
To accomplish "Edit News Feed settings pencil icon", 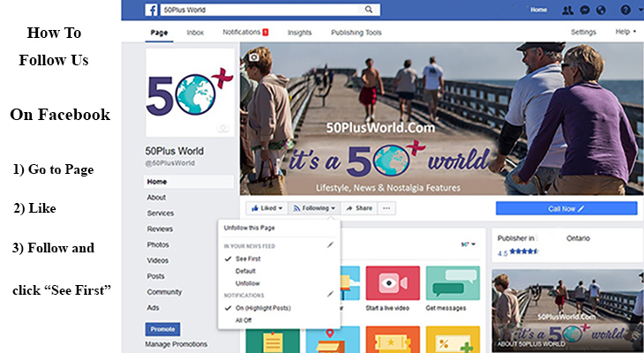I will tap(330, 245).
